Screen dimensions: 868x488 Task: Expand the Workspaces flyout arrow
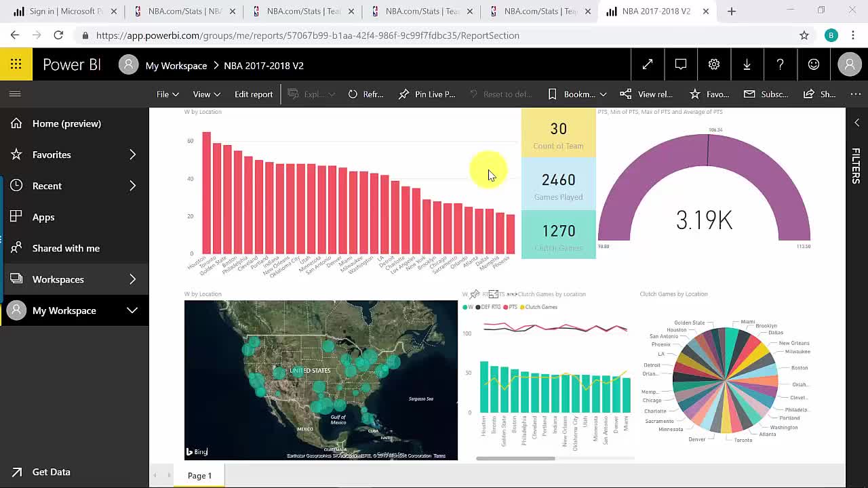[132, 279]
